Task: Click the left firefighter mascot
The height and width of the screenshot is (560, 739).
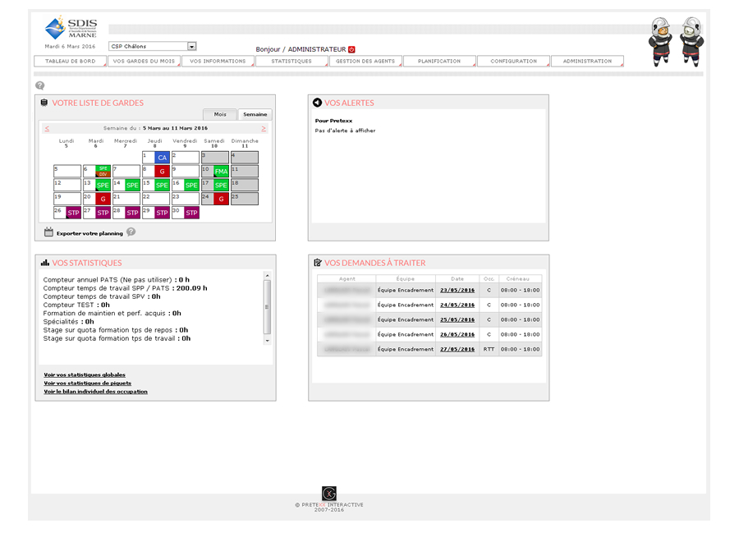Action: click(x=660, y=42)
